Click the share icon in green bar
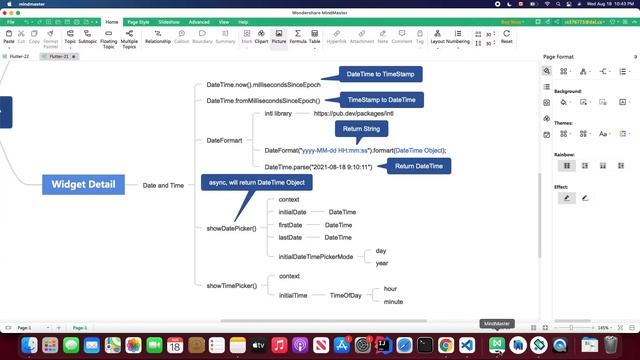640x360 pixels. click(557, 22)
